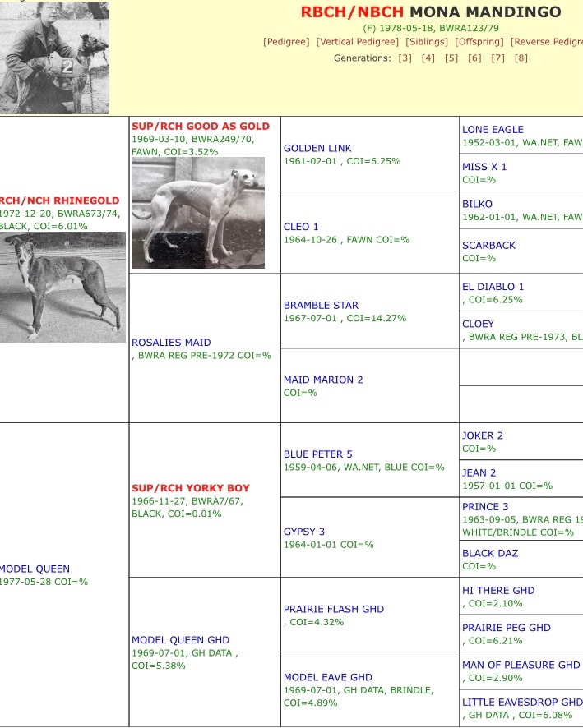Open PRAIRIE FLASH GHD entry
Viewport: 583px width, 728px height.
click(334, 609)
